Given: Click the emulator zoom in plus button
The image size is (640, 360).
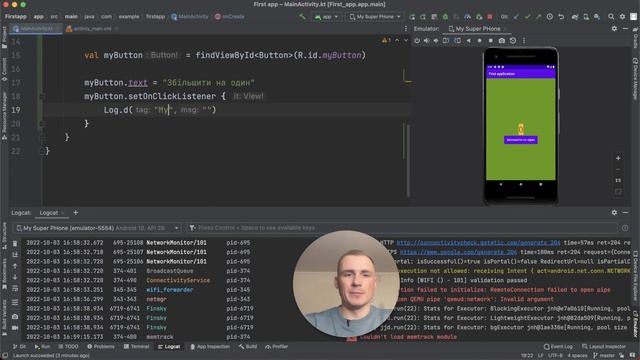Looking at the screenshot, I should click(x=618, y=158).
